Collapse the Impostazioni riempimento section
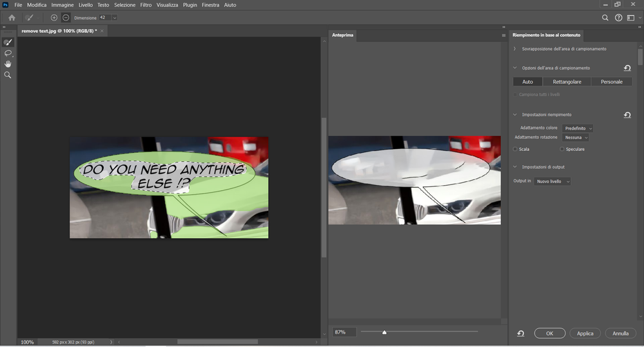 (514, 115)
